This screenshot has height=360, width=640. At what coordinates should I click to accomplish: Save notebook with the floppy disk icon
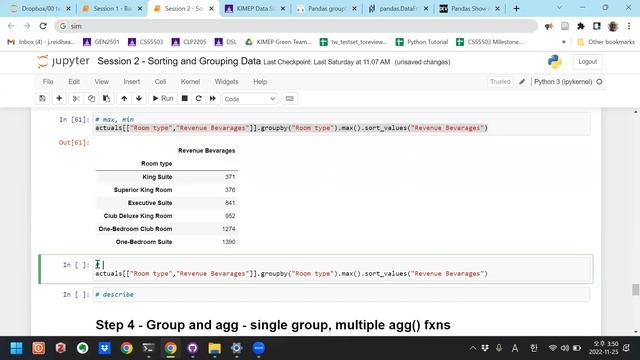click(x=42, y=99)
